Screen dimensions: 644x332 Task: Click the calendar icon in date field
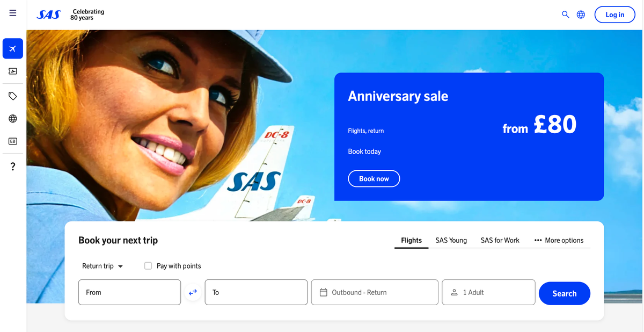pos(324,292)
